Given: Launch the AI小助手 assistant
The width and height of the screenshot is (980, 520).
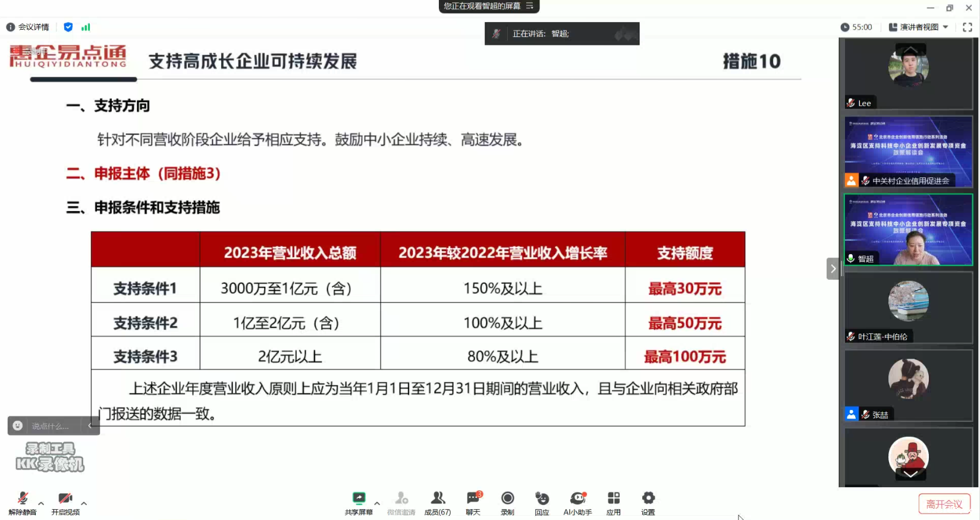Looking at the screenshot, I should [x=577, y=502].
